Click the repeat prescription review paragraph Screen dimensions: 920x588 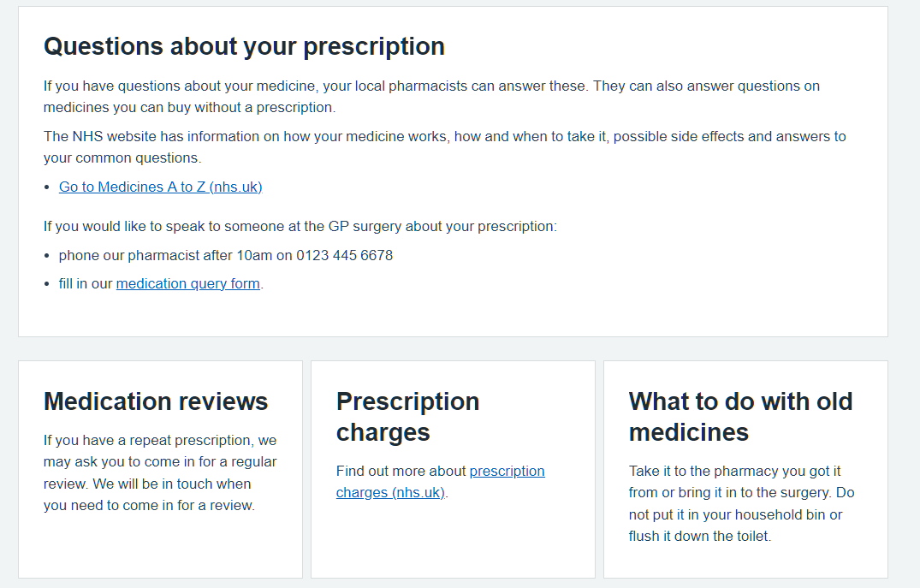click(x=160, y=472)
